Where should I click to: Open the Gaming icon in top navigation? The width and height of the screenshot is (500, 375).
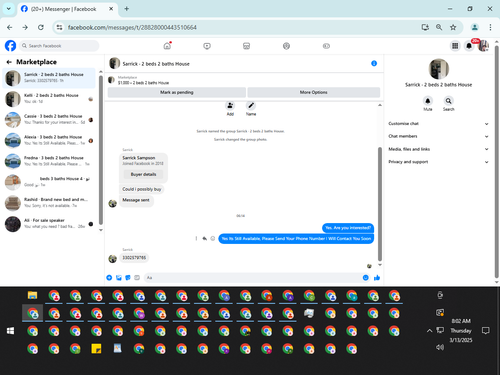[326, 46]
